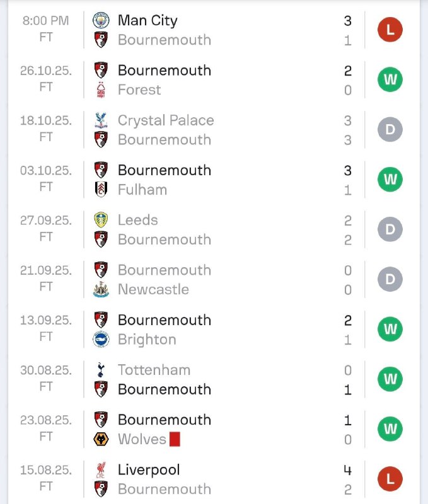Click the Man City club crest
This screenshot has height=504, width=428.
point(101,20)
